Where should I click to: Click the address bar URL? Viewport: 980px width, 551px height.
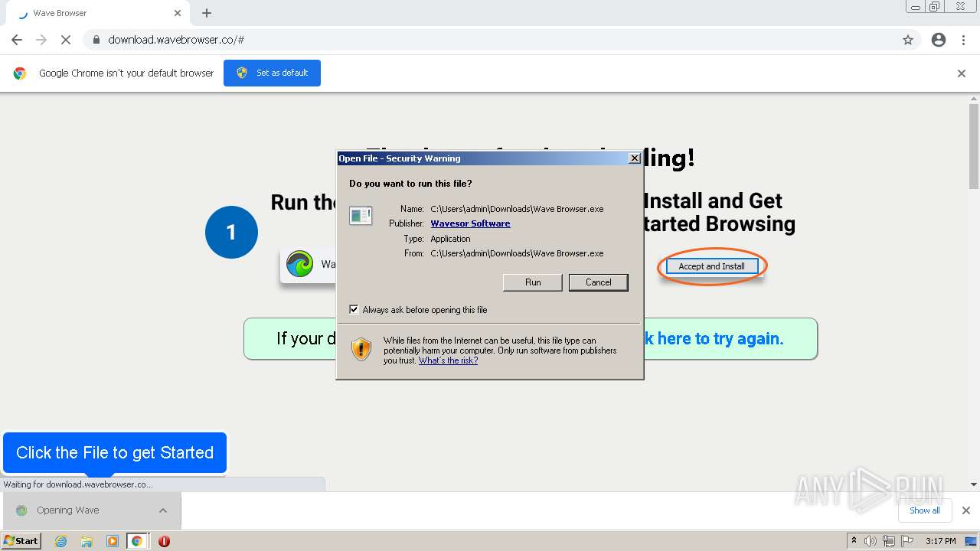point(176,40)
